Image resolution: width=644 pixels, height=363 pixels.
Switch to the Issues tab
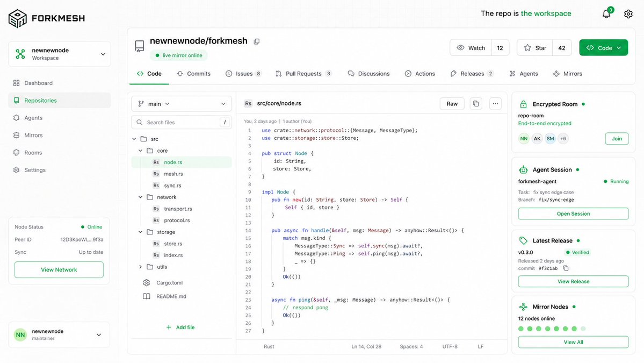[243, 74]
